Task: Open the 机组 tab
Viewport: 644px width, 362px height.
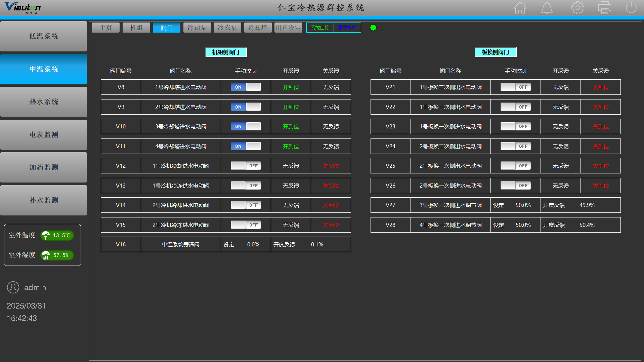Action: coord(136,28)
